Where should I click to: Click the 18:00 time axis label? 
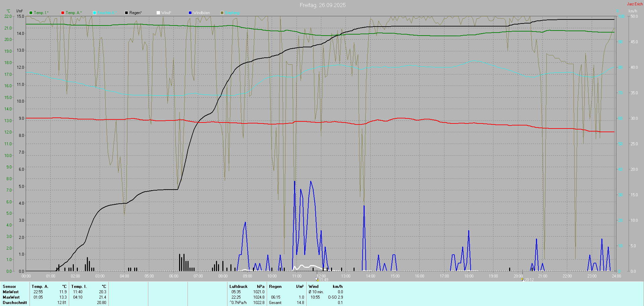(469, 276)
